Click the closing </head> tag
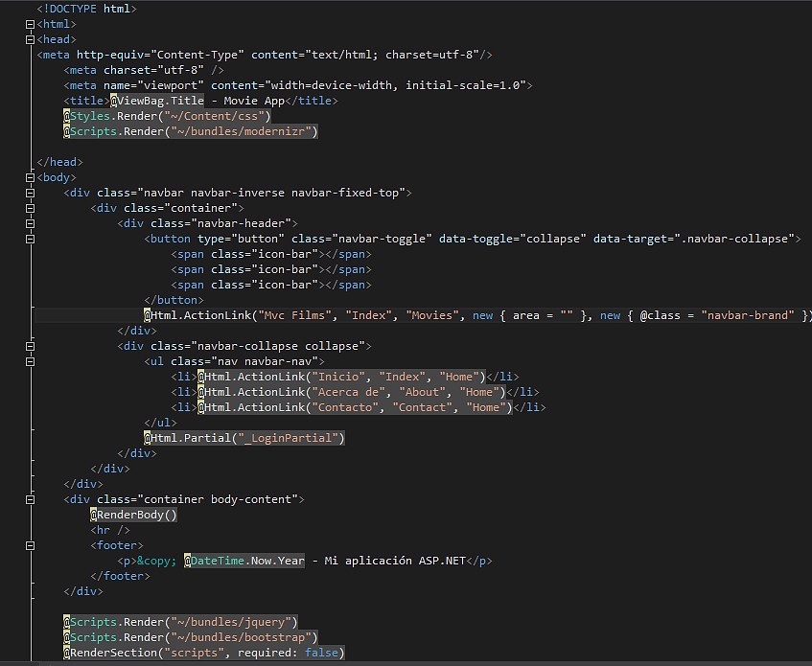This screenshot has width=812, height=666. tap(59, 162)
